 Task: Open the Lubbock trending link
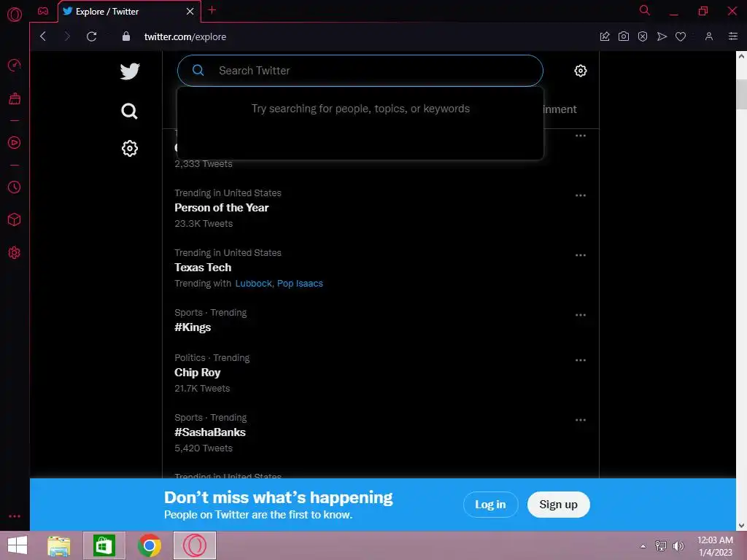pos(253,284)
